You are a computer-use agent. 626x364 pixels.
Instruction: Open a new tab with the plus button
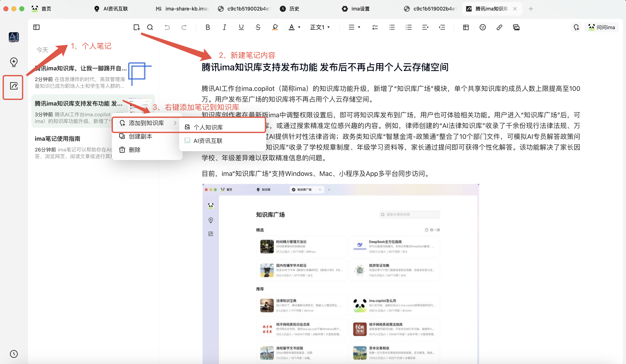(x=531, y=9)
